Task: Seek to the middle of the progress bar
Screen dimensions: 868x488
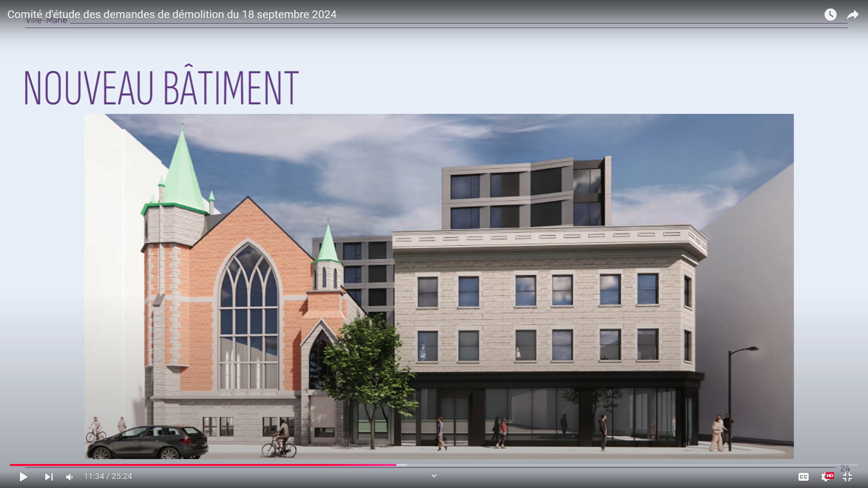Action: point(434,465)
